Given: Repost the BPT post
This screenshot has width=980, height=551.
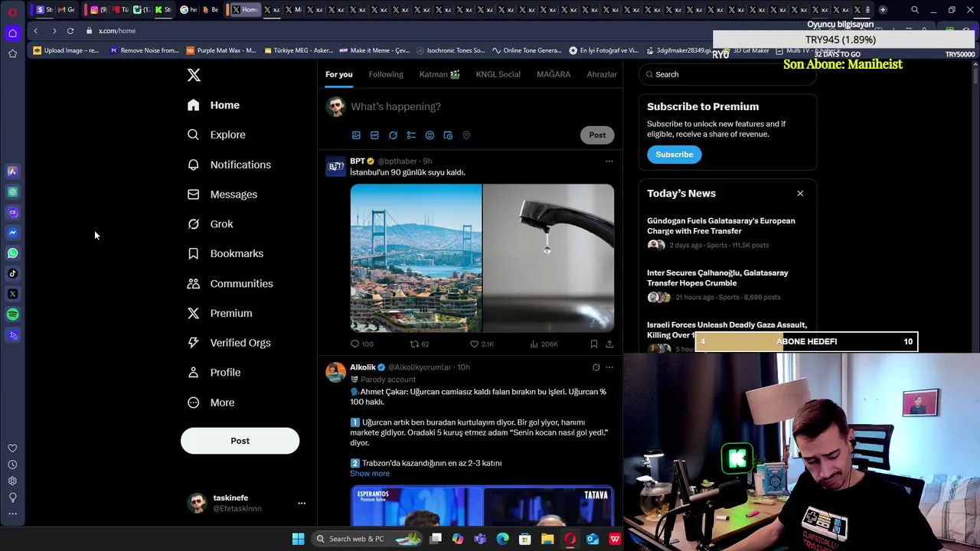Looking at the screenshot, I should (x=420, y=344).
